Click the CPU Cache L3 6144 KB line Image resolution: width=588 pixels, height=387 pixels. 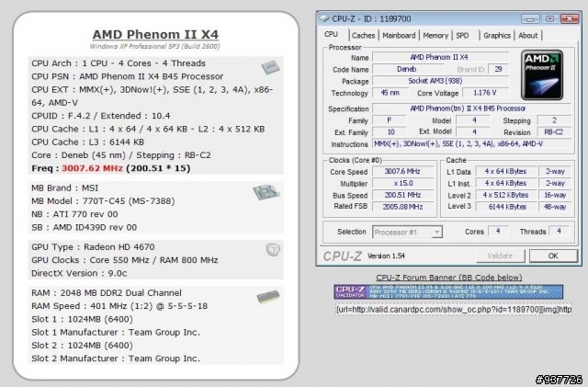88,142
